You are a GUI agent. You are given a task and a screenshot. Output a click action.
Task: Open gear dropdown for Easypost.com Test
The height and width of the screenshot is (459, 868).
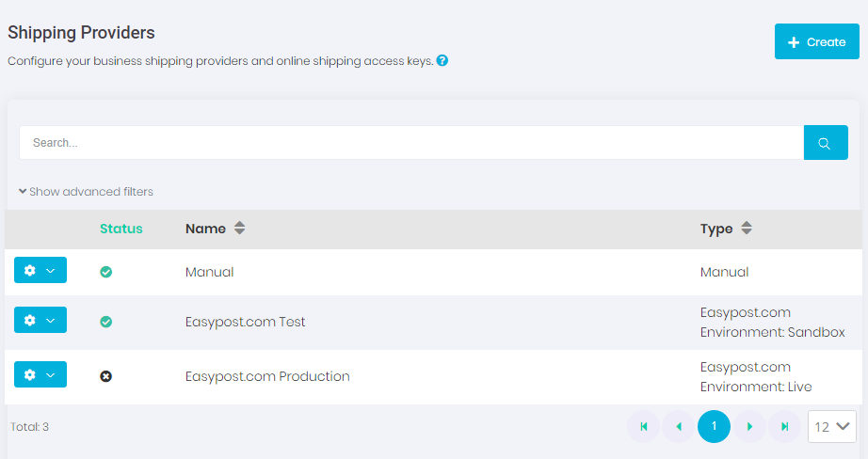(x=40, y=321)
